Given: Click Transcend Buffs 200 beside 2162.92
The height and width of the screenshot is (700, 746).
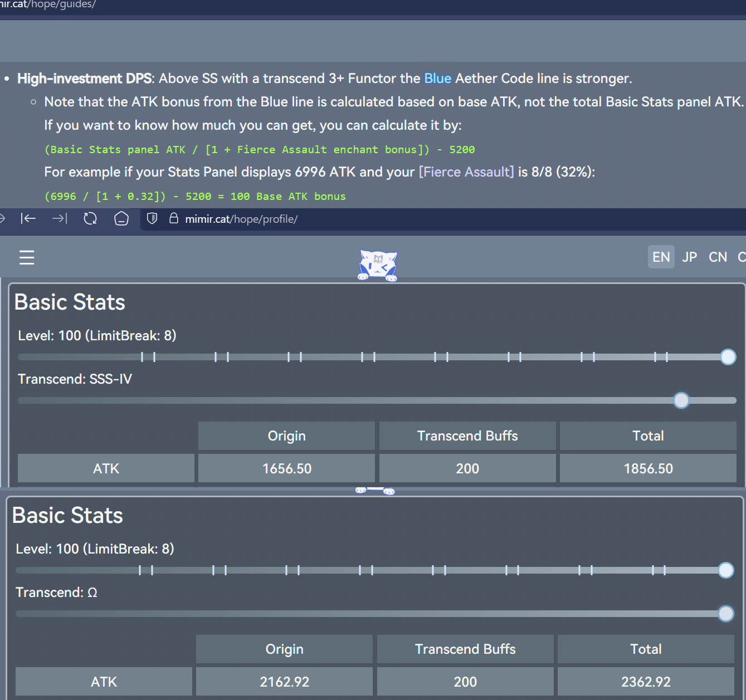Looking at the screenshot, I should [465, 682].
